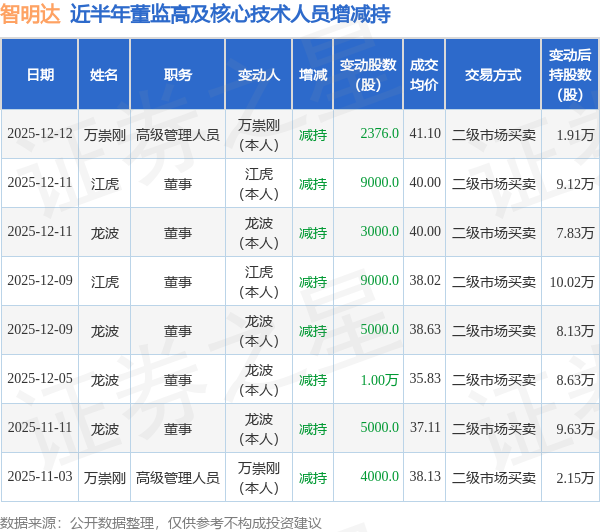
Task: Click the average price 35.83
Action: (425, 379)
